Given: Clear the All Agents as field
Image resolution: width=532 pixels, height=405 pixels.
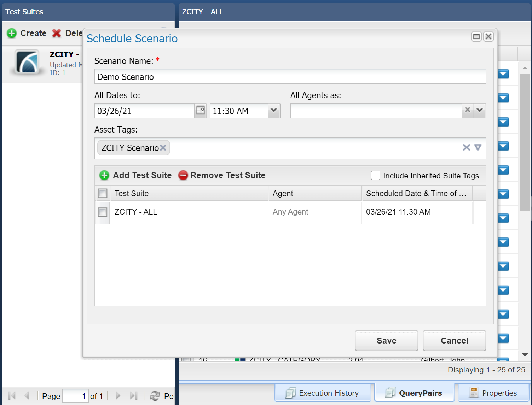Looking at the screenshot, I should point(468,110).
